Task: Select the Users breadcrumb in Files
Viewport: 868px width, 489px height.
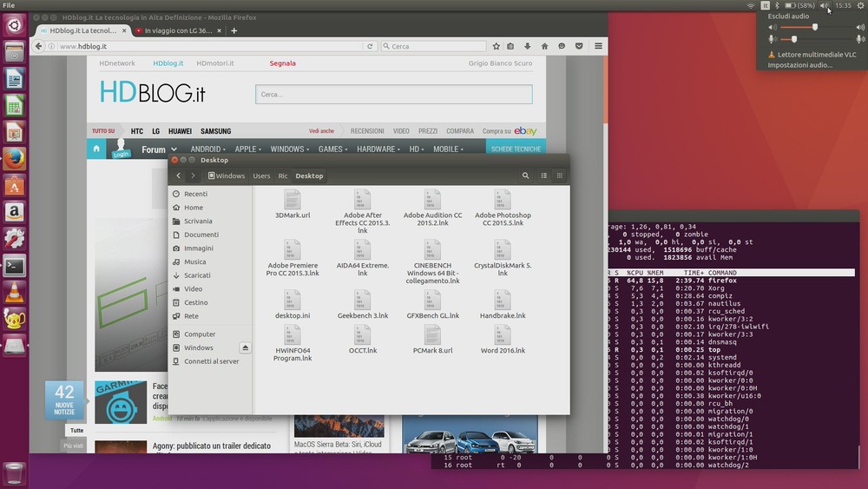Action: [261, 175]
